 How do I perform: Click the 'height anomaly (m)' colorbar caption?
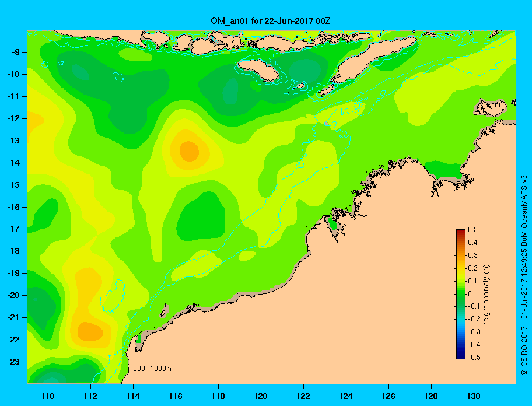click(486, 295)
